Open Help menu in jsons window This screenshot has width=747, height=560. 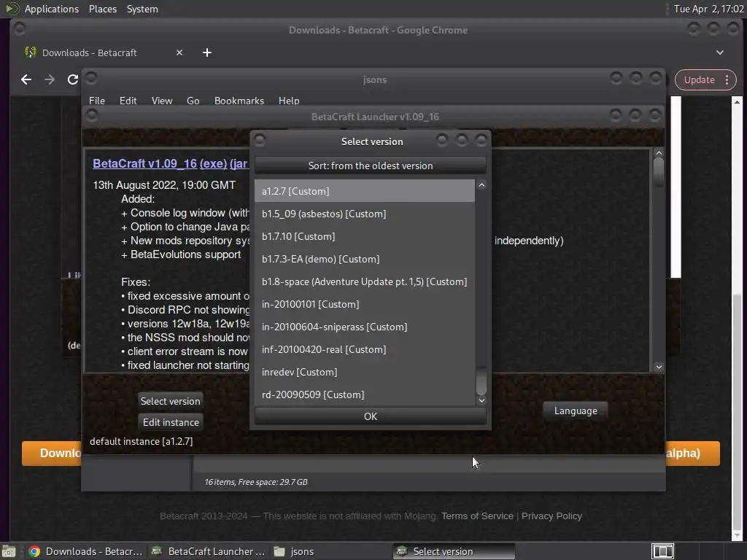pyautogui.click(x=289, y=101)
